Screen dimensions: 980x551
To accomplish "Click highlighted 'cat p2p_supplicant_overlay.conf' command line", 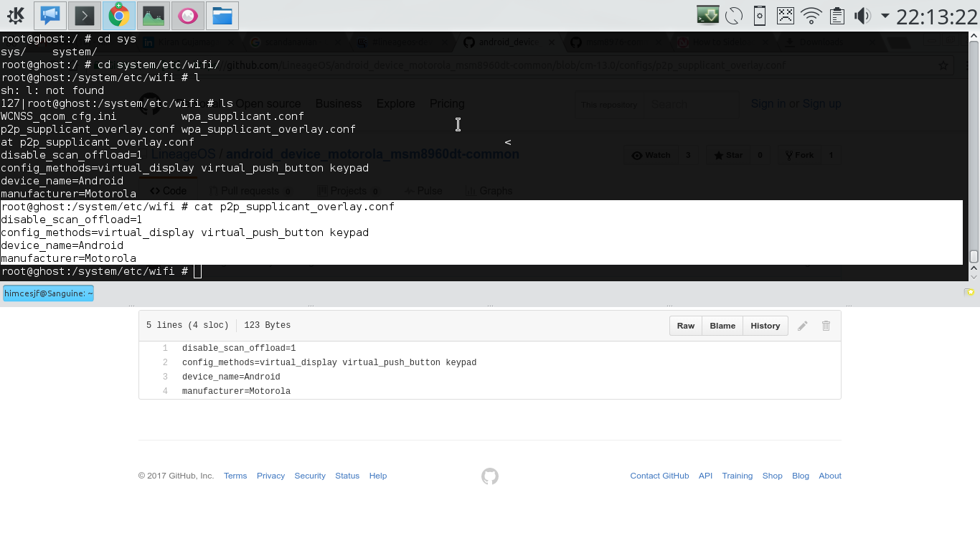I will [294, 207].
